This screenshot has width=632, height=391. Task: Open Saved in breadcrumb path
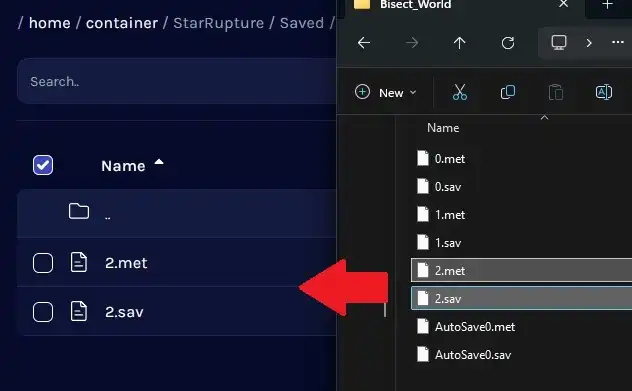[x=302, y=23]
